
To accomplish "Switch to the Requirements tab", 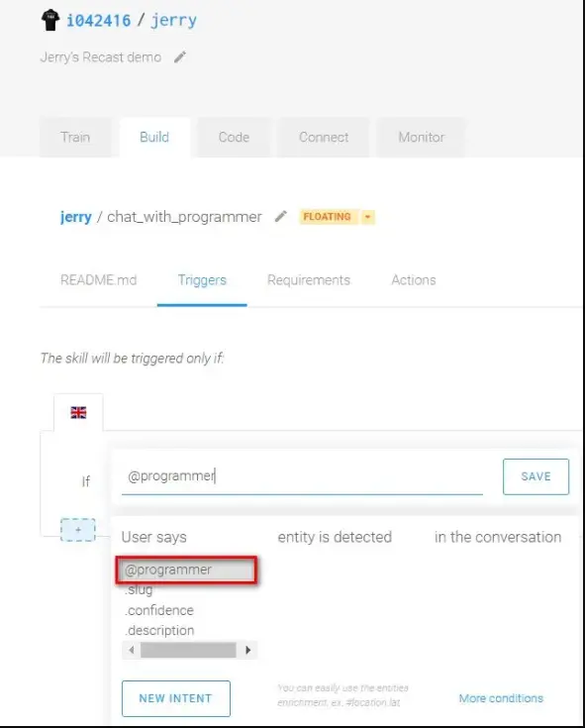I will [x=309, y=280].
